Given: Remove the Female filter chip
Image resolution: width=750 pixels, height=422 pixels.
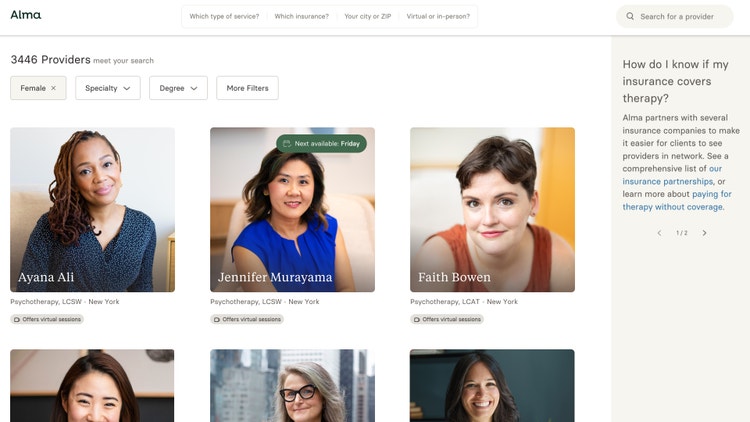Looking at the screenshot, I should pos(53,88).
